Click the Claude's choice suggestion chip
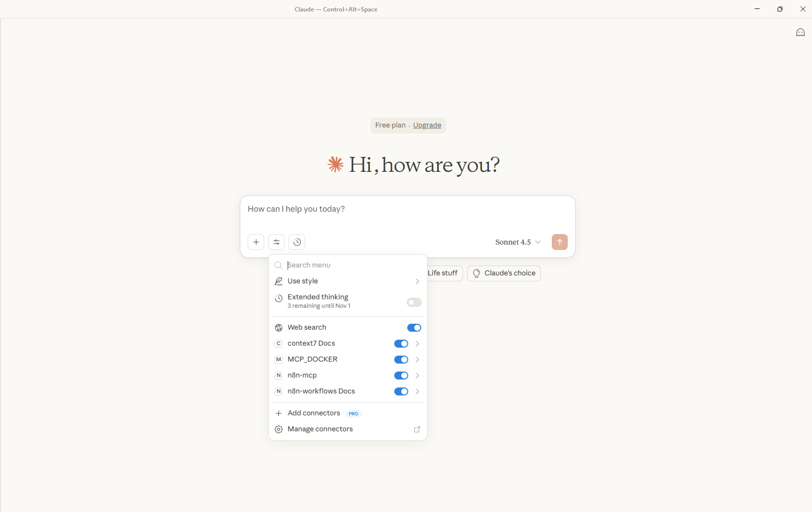This screenshot has width=812, height=512. pos(504,273)
